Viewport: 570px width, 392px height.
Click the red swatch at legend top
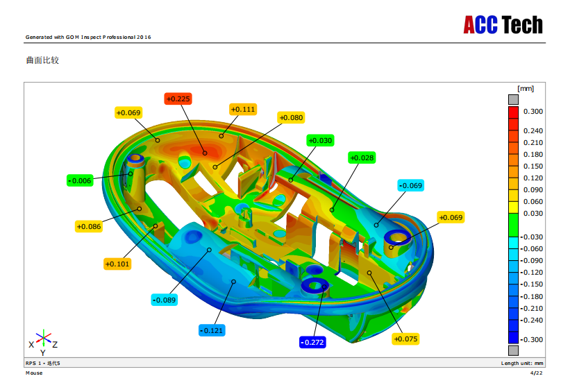(513, 111)
